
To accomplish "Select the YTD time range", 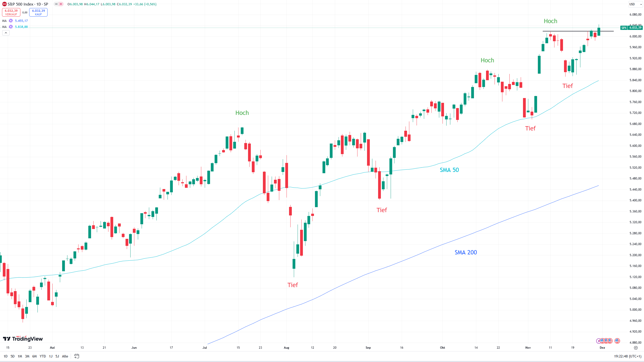I will [43, 356].
